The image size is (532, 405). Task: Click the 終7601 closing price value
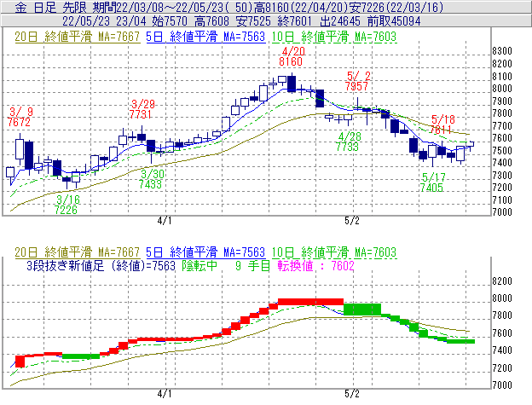pyautogui.click(x=295, y=21)
